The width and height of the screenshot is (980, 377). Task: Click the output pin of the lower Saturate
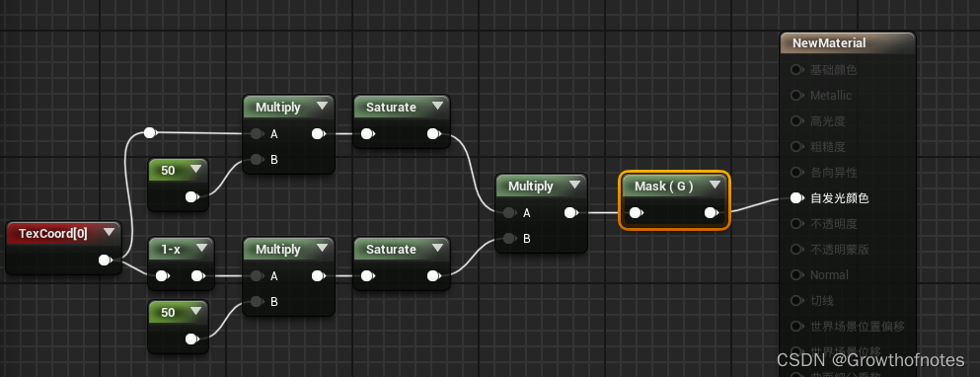click(434, 275)
